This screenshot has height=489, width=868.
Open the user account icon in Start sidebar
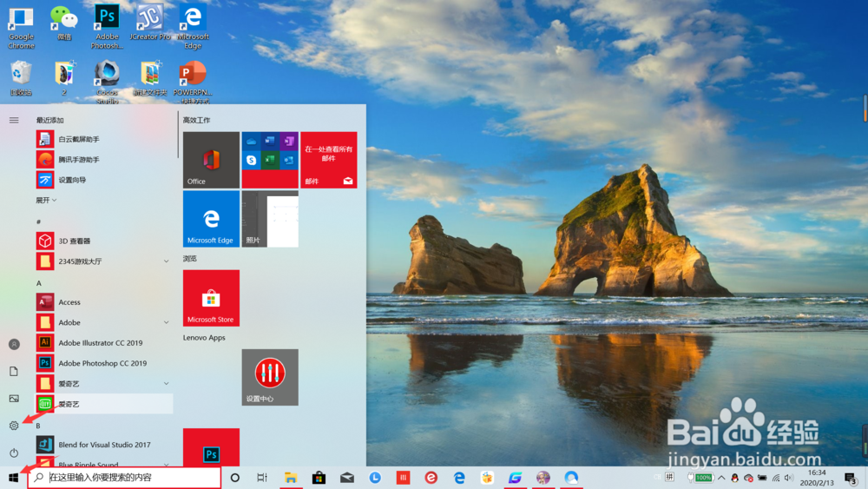coord(14,345)
